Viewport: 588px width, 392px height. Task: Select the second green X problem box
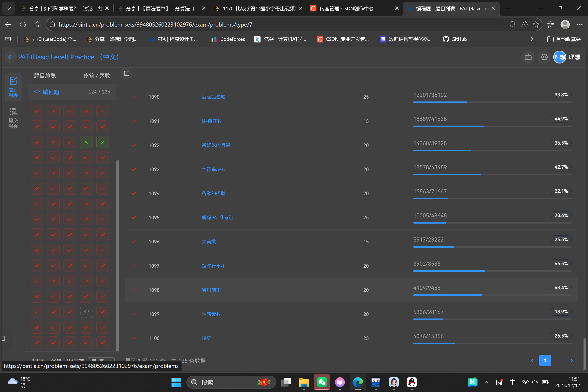[x=102, y=142]
